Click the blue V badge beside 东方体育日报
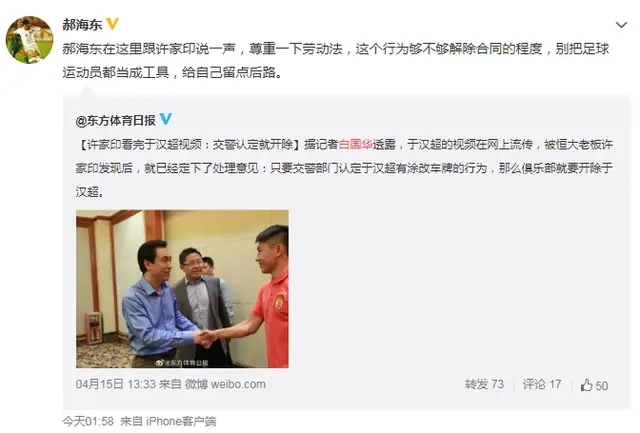640x433 pixels. click(165, 119)
